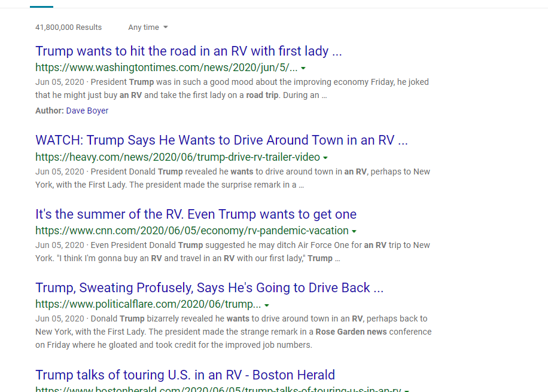The height and width of the screenshot is (392, 548).
Task: Click the 41,800,000 Results count text
Action: (68, 27)
